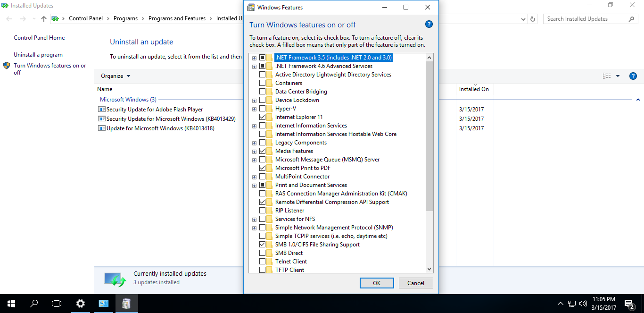Open the view options dropdown arrow
This screenshot has width=644, height=313.
click(x=618, y=76)
